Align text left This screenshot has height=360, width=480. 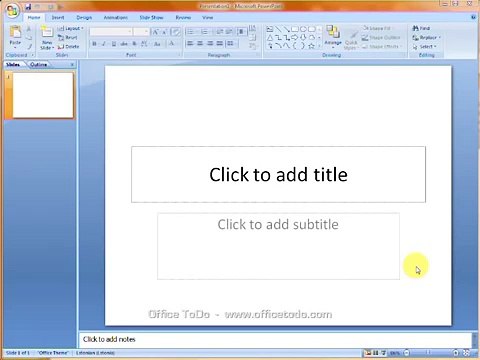(x=190, y=43)
